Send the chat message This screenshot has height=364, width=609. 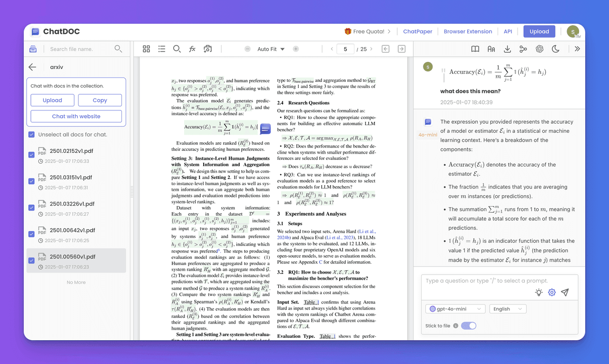pyautogui.click(x=565, y=293)
